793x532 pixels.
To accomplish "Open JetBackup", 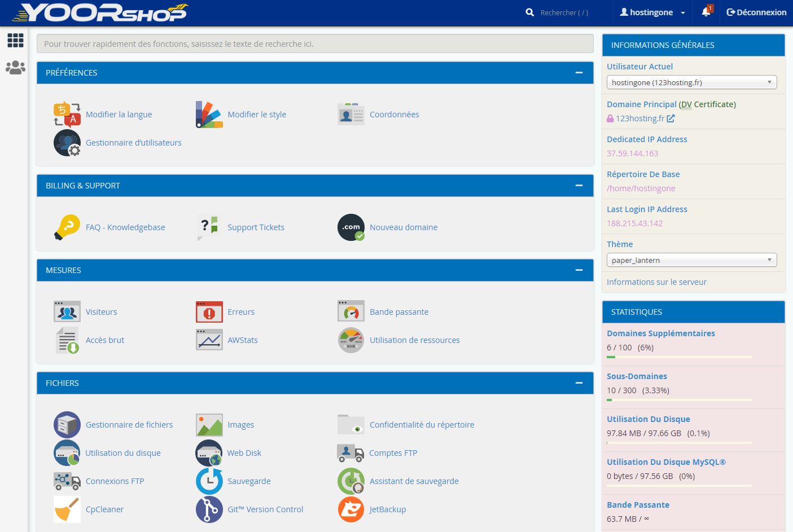I will click(x=387, y=509).
